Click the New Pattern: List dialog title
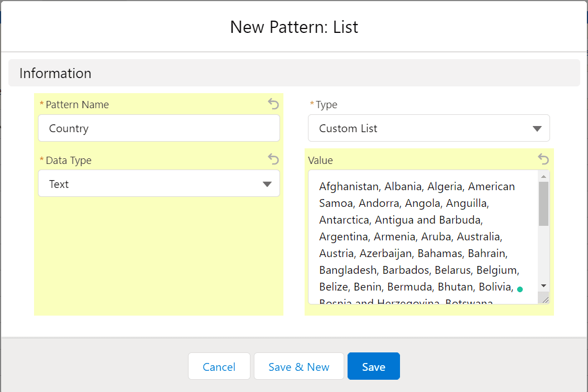This screenshot has height=392, width=588. [294, 27]
